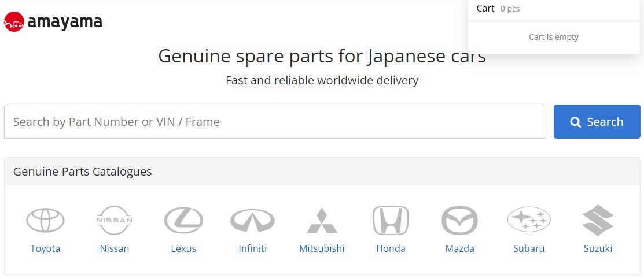This screenshot has width=644, height=279.
Task: Click the Cart heading in dropdown
Action: tap(485, 8)
